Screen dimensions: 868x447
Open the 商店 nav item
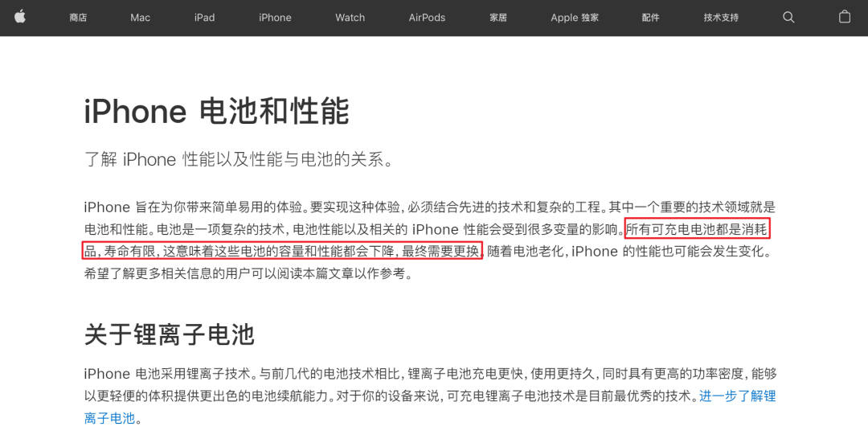pos(78,18)
